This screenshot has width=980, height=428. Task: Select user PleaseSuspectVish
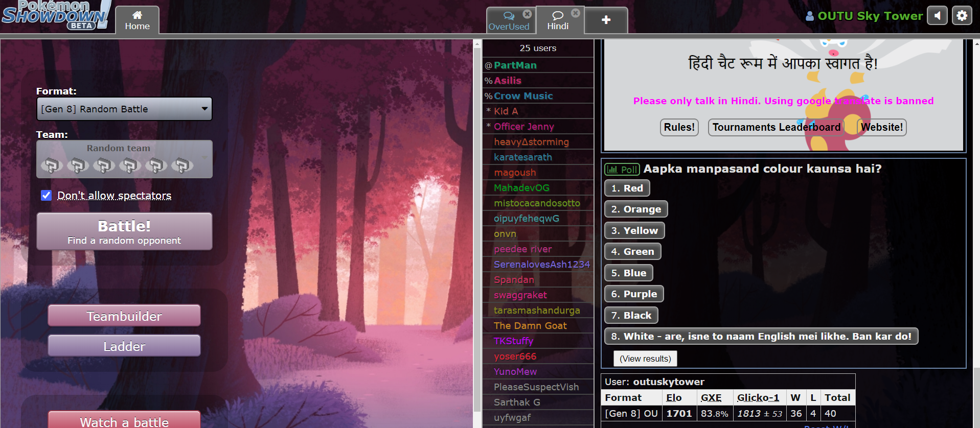538,387
